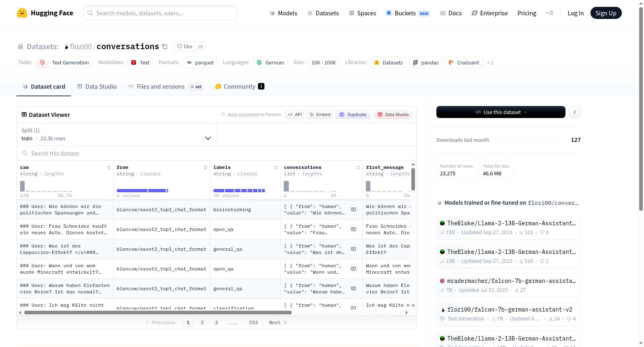Open Data Studio from the viewer header
The image size is (644, 347).
click(393, 114)
